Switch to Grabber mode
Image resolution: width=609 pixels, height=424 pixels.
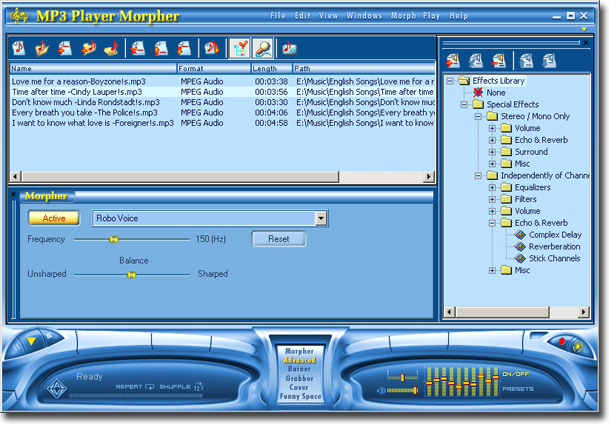point(299,378)
